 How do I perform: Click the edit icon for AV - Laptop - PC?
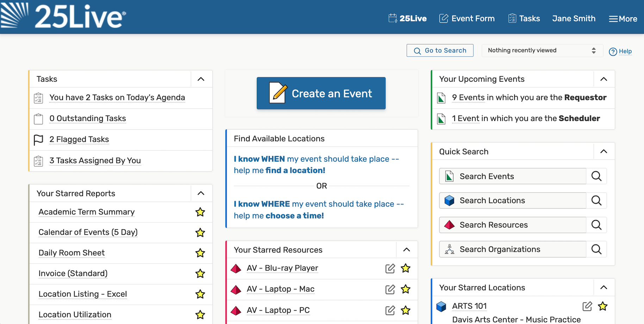(x=390, y=310)
